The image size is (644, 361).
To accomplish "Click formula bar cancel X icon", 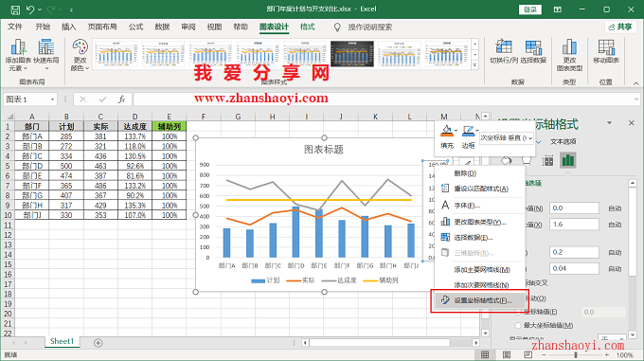I will (x=83, y=99).
